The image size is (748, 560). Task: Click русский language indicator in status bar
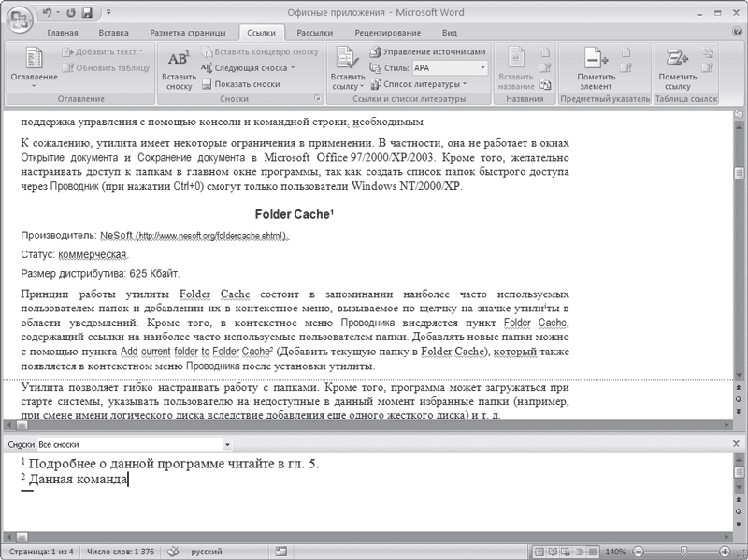[207, 552]
